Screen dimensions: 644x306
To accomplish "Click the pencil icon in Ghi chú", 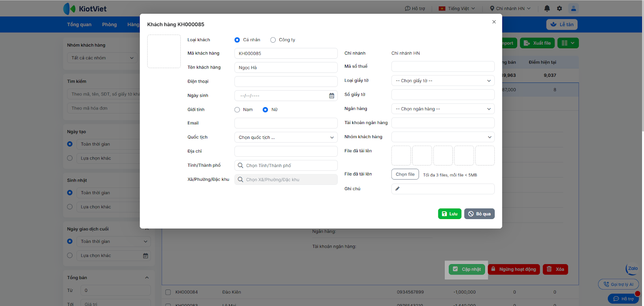I will pyautogui.click(x=397, y=189).
